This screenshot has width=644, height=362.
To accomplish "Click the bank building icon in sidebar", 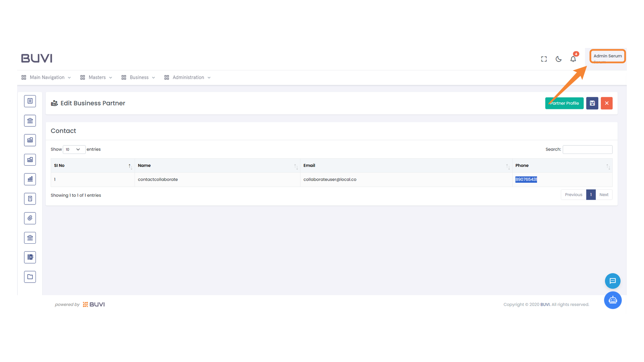I will coord(30,120).
